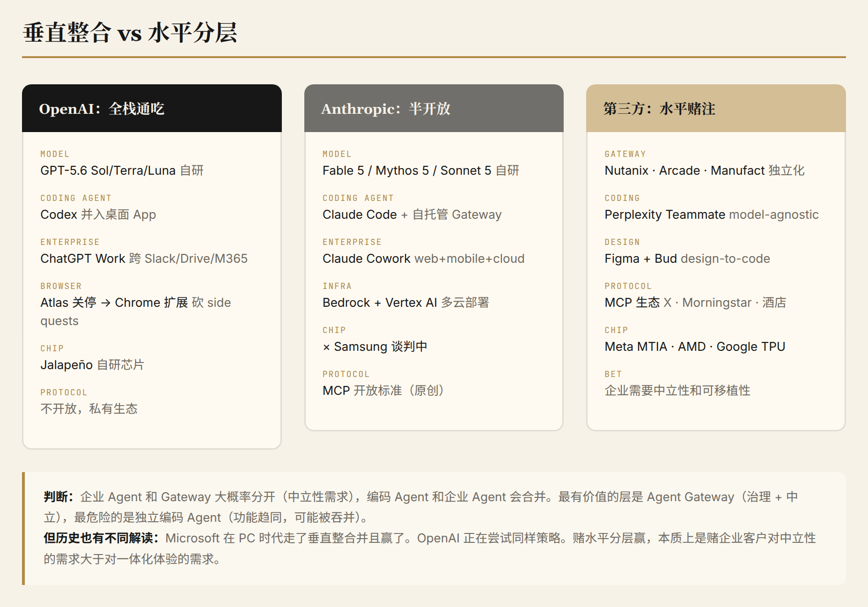Screen dimensions: 868x607
Task: Select the OpenAI：全栈通吃 card header
Action: pos(152,108)
